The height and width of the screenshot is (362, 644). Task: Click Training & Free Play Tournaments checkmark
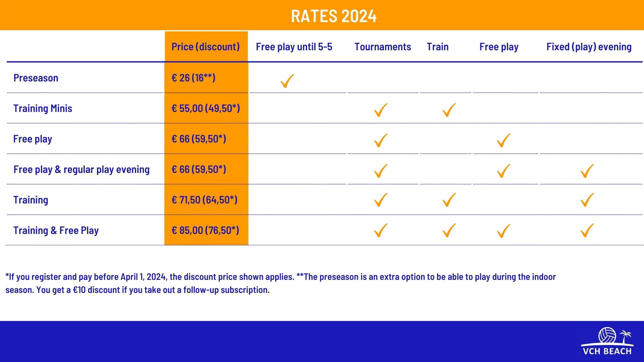tap(381, 230)
